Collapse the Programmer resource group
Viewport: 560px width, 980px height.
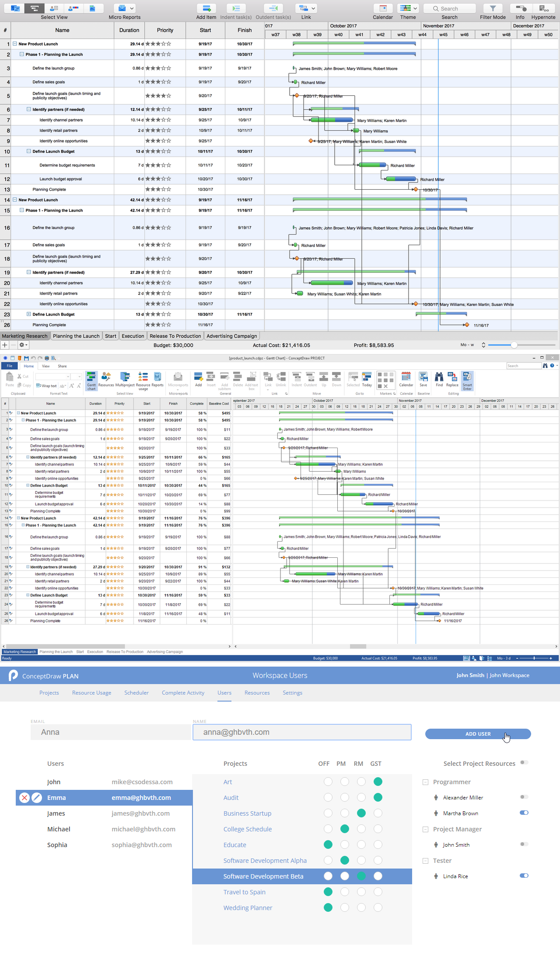pos(425,782)
